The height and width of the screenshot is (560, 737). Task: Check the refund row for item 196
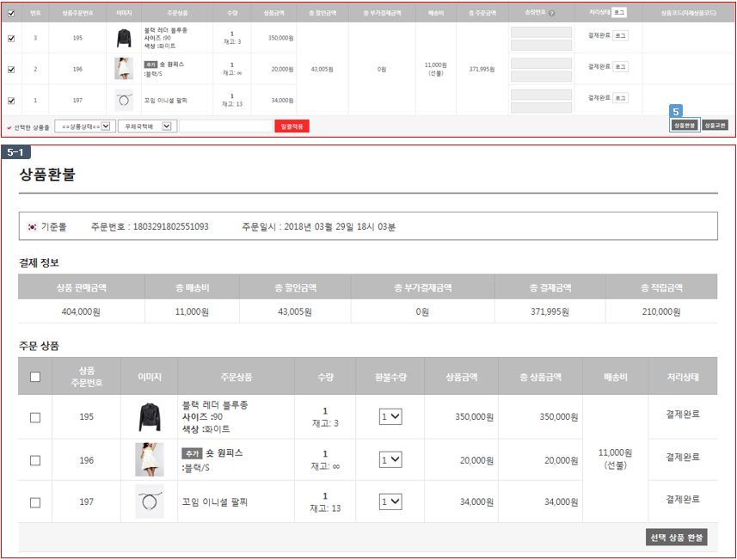(35, 460)
